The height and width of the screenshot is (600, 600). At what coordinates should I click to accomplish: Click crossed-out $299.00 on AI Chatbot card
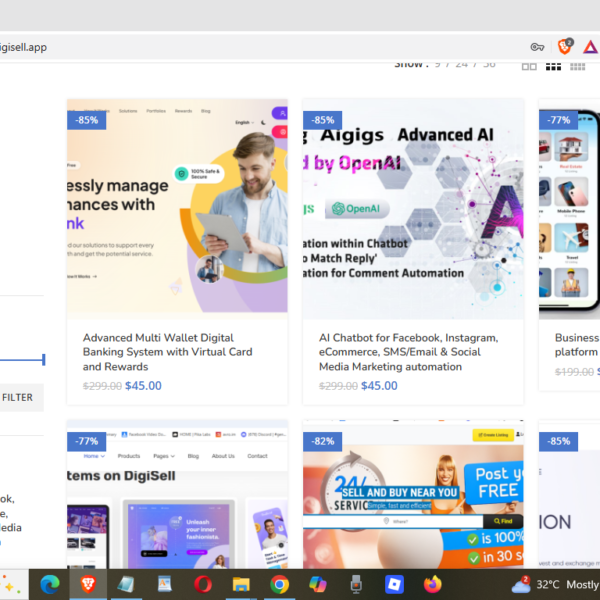(338, 386)
